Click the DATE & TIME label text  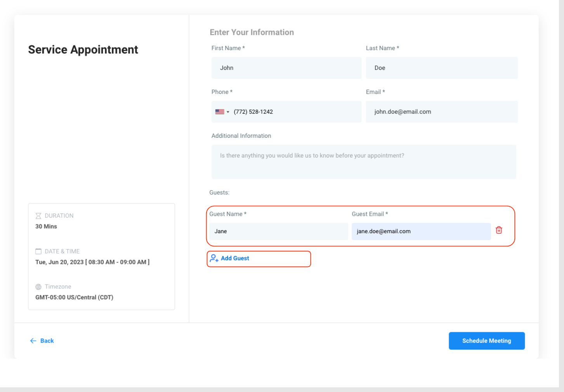[x=62, y=252]
